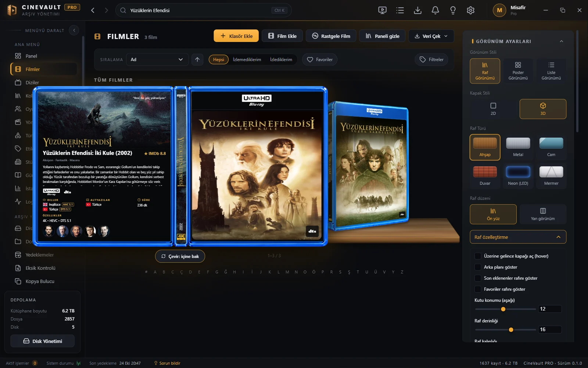Collapse Görünüm Ayarları panel chevron
588x368 pixels.
click(561, 41)
